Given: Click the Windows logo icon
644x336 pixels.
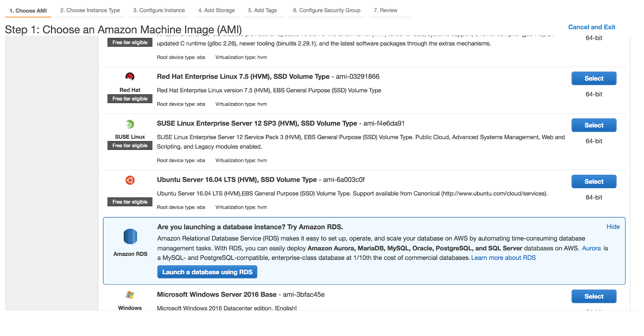Looking at the screenshot, I should (130, 295).
